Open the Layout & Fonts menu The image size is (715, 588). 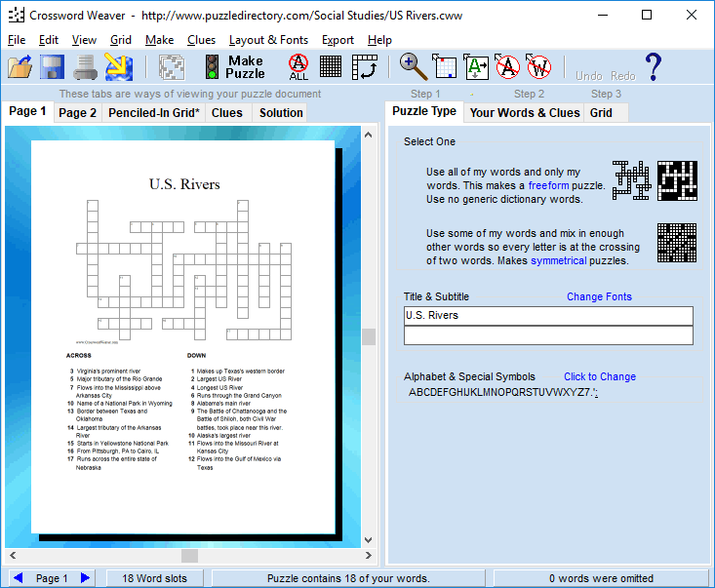click(268, 40)
